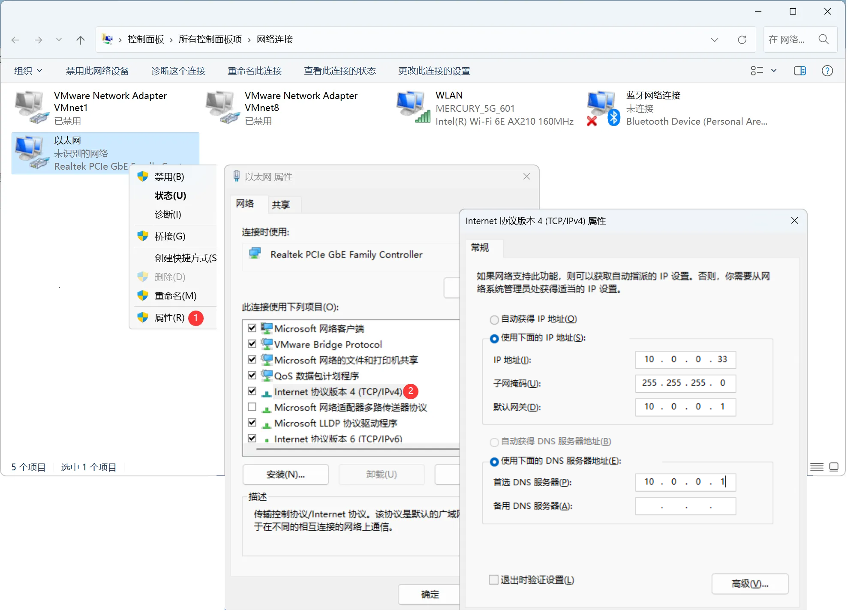Click the search magnifier icon
848x616 pixels.
coord(823,39)
